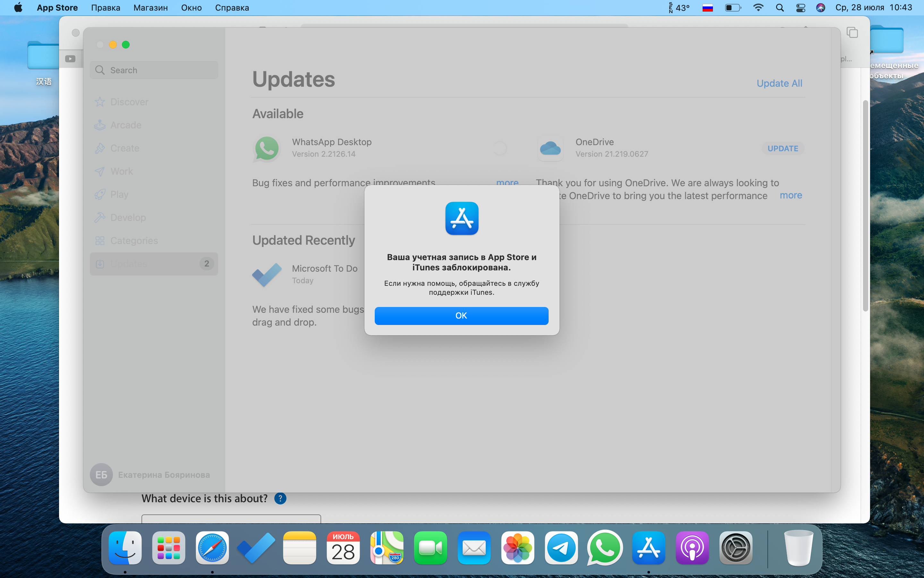Open Photos from the Dock
The height and width of the screenshot is (578, 924).
point(518,548)
